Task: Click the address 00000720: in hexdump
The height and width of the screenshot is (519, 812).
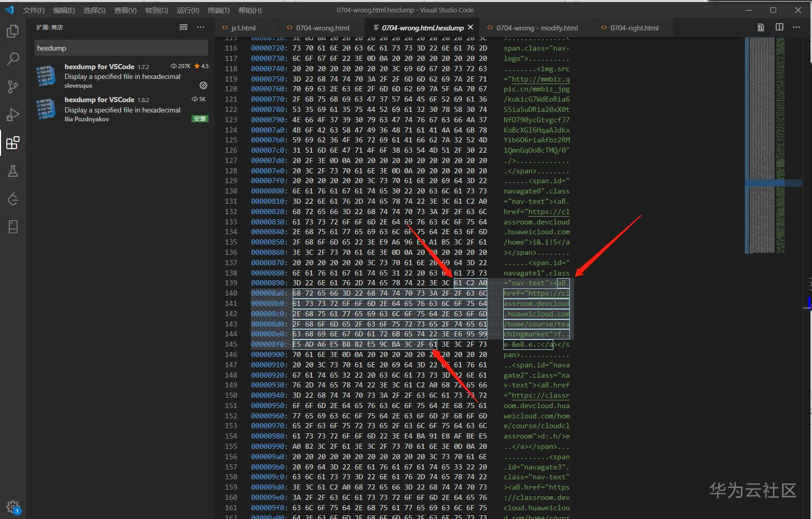Action: coord(269,48)
